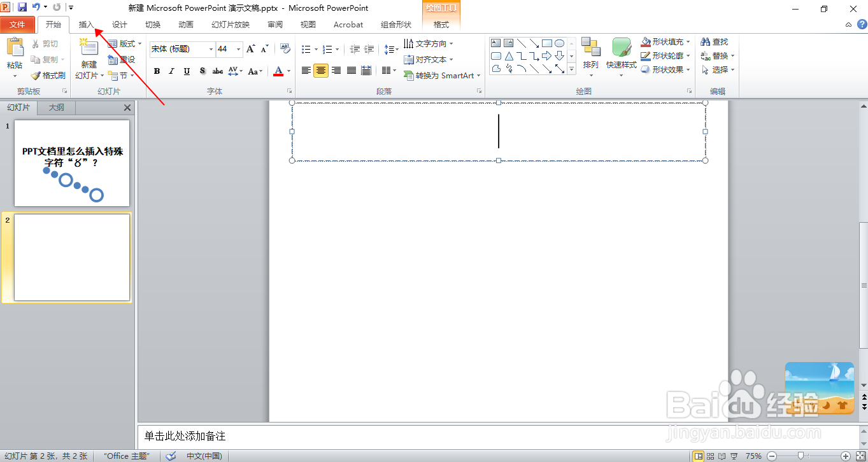This screenshot has height=462, width=868.
Task: Click the zoom slider handle
Action: click(800, 456)
